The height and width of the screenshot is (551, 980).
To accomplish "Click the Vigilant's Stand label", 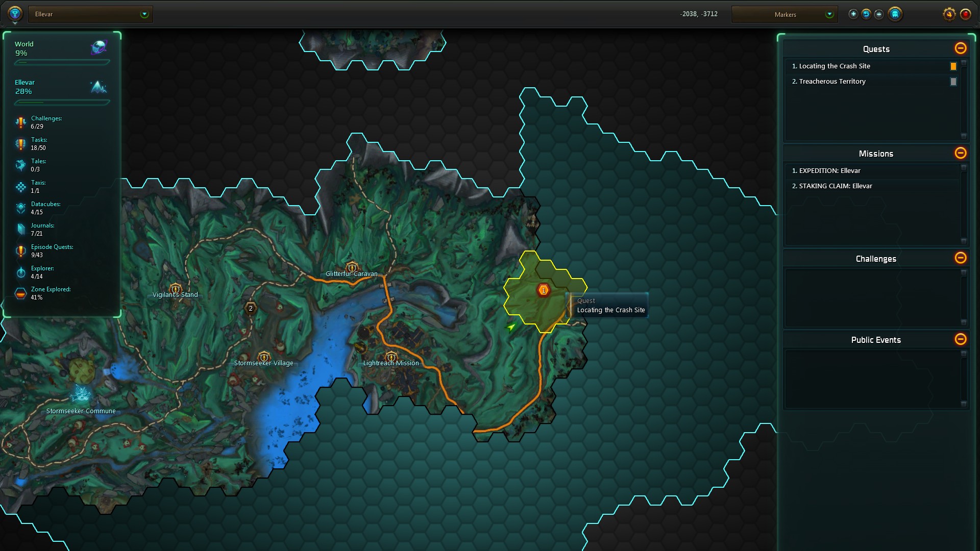I will pos(175,295).
